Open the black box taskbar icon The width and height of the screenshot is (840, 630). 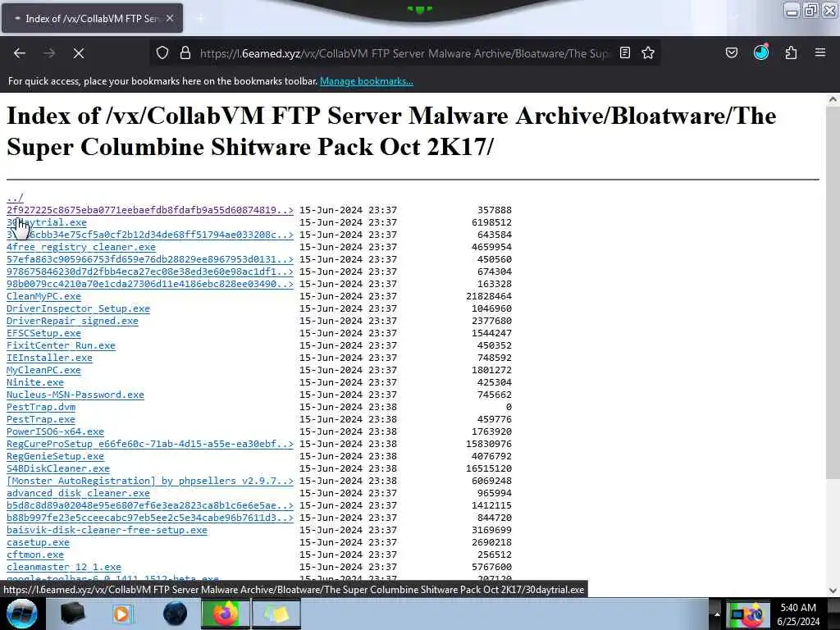[x=73, y=614]
